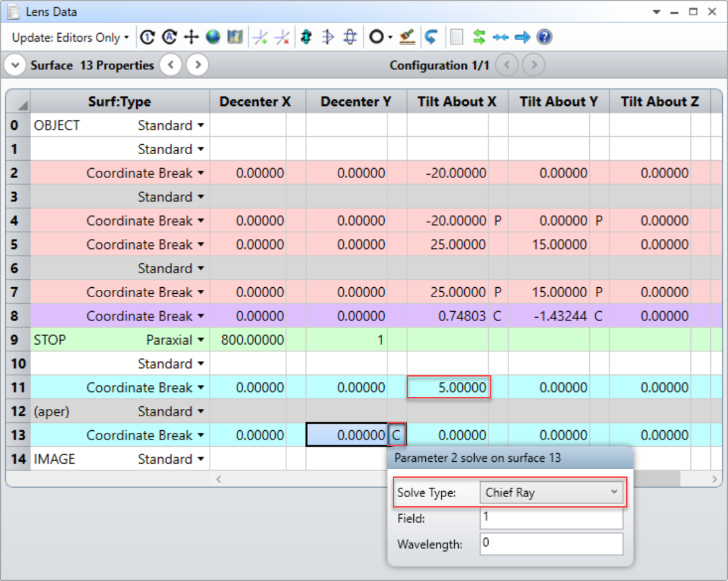The image size is (728, 581).
Task: Select the -1.43244 Tilt About Y cell
Action: [549, 316]
